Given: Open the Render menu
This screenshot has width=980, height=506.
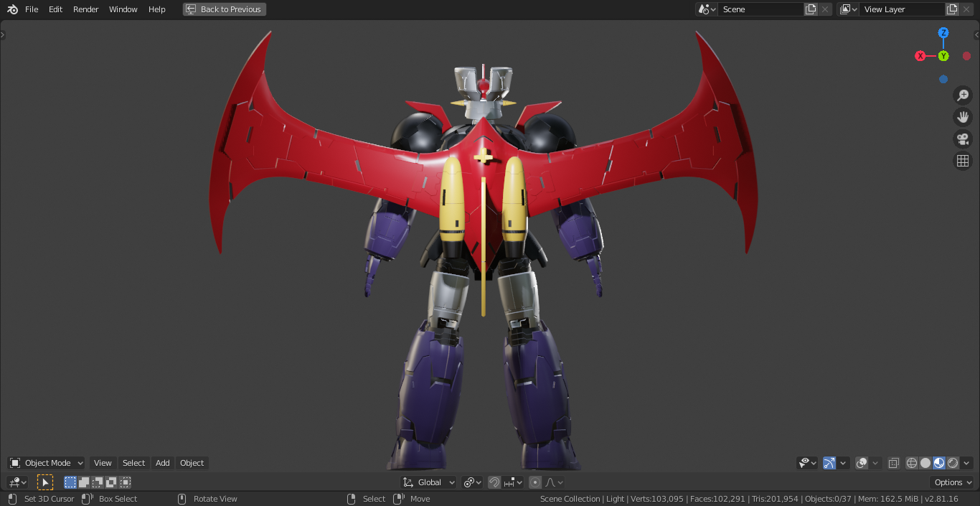Looking at the screenshot, I should point(86,9).
